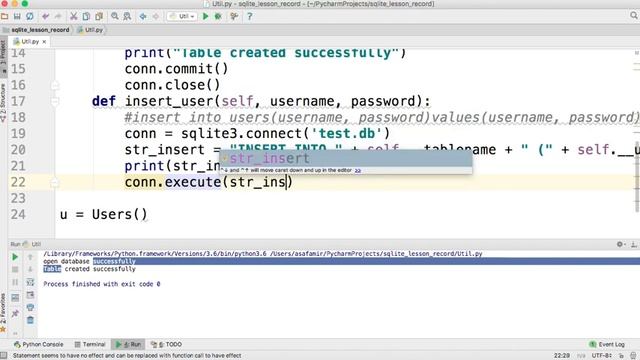Image resolution: width=640 pixels, height=360 pixels.
Task: Open Run panel gear settings menu
Action: pos(620,244)
